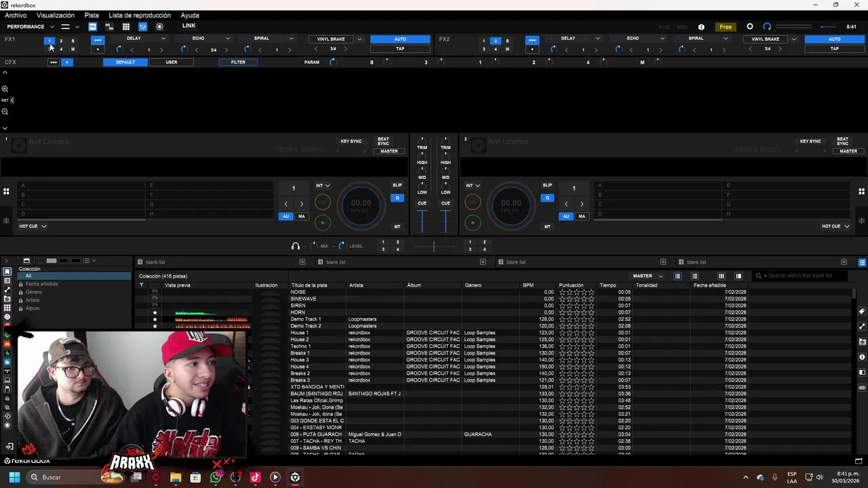Assign FX1 to deck 1
Image resolution: width=868 pixels, height=488 pixels.
pyautogui.click(x=49, y=41)
